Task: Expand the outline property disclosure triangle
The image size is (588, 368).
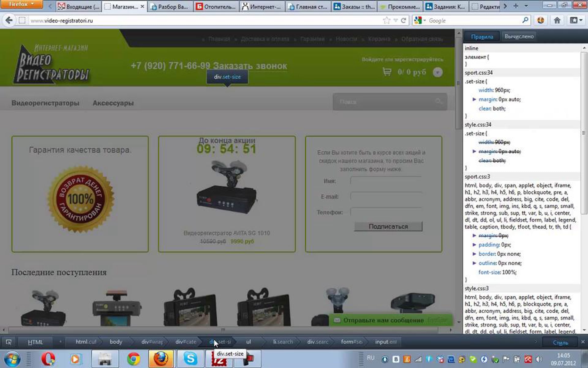Action: (474, 263)
